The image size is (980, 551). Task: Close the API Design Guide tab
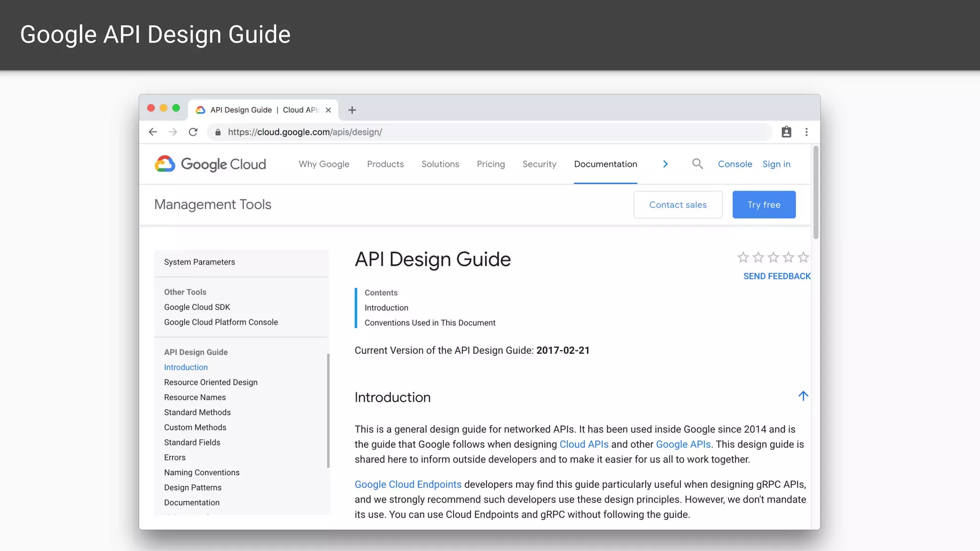(328, 110)
